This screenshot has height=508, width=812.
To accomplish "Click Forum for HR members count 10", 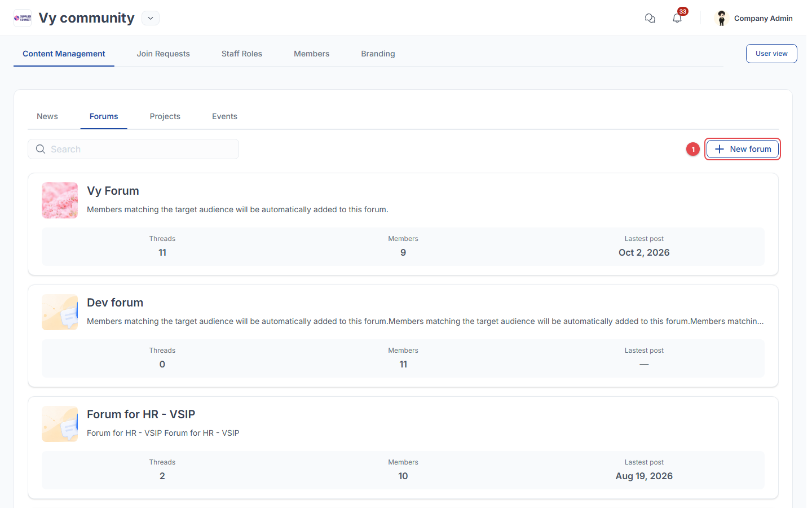I will pos(403,476).
